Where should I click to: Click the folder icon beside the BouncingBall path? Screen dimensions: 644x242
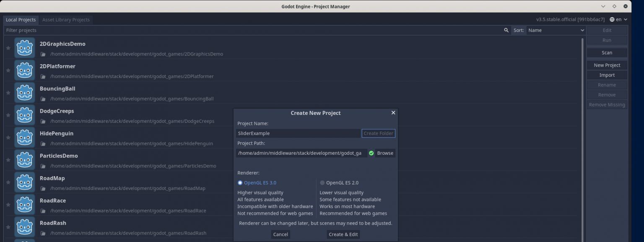pyautogui.click(x=43, y=99)
